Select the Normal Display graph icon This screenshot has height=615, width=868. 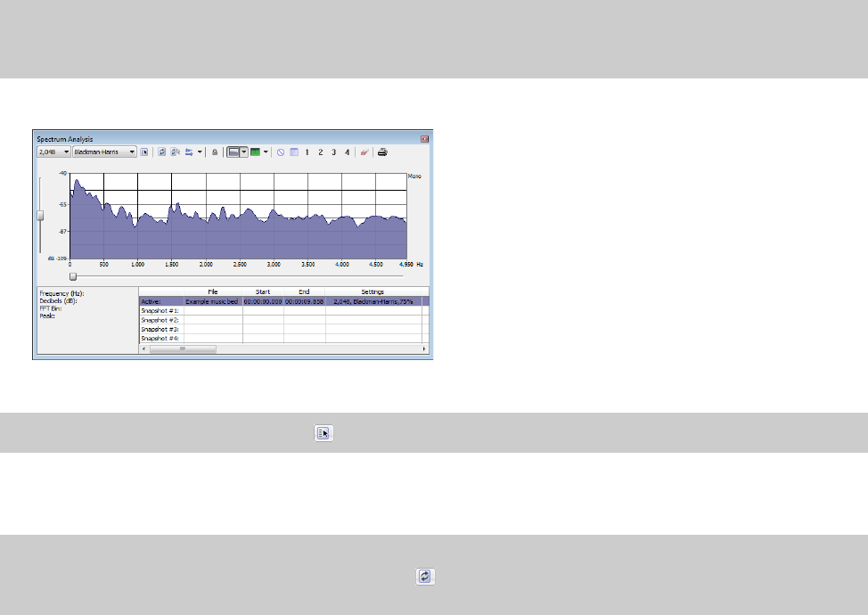coord(233,152)
